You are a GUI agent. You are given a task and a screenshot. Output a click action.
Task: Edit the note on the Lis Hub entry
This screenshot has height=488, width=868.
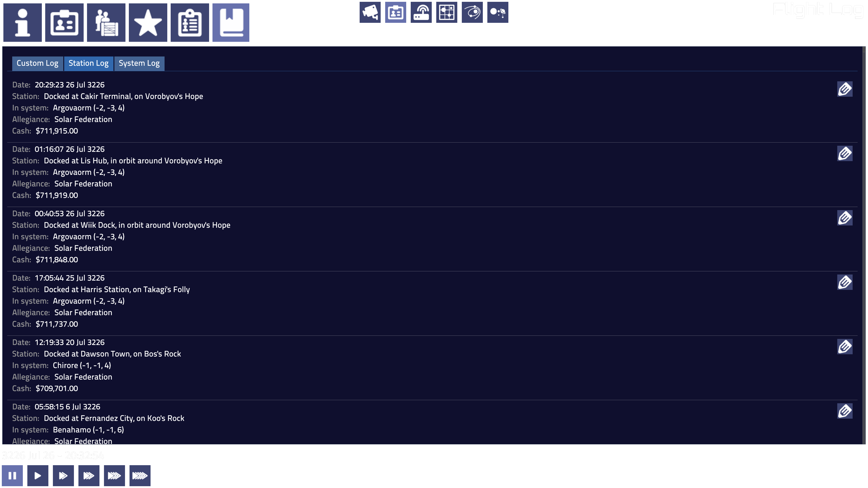[845, 154]
